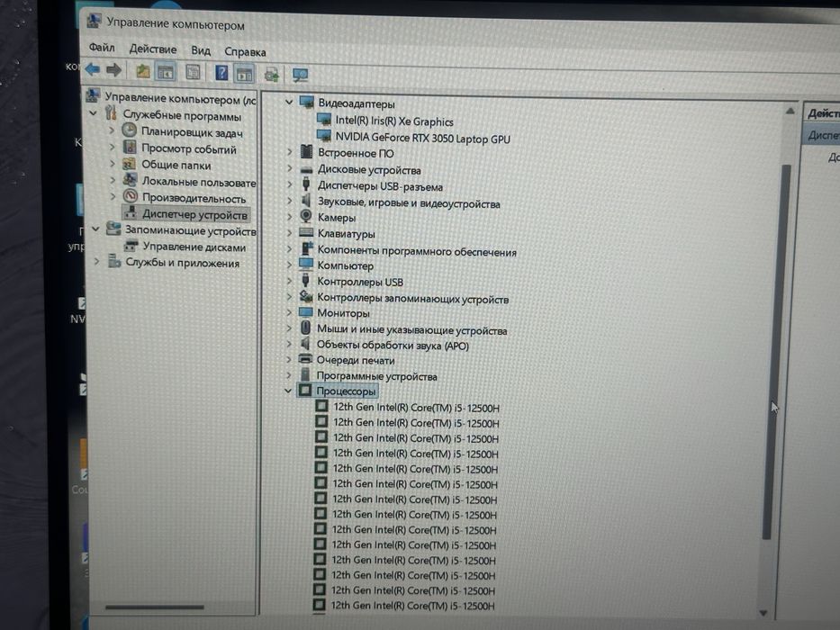840x630 pixels.
Task: Expand the Дисковые устройства category
Action: coord(289,169)
